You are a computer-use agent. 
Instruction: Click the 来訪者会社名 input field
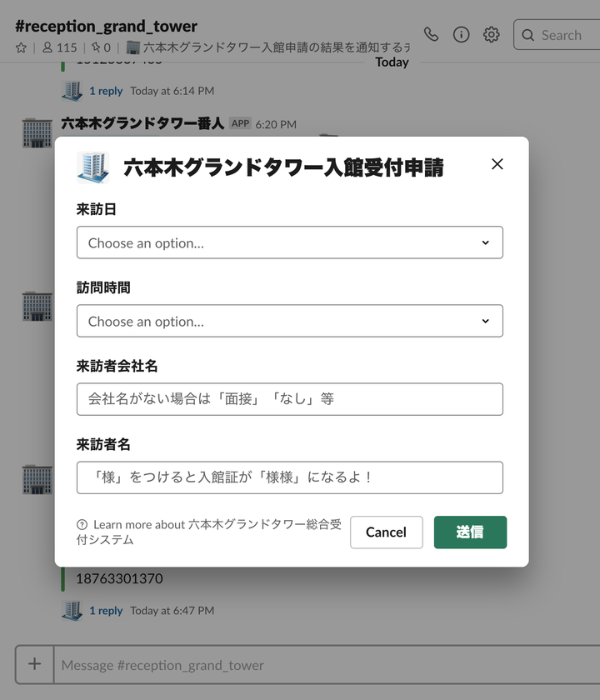coord(290,399)
